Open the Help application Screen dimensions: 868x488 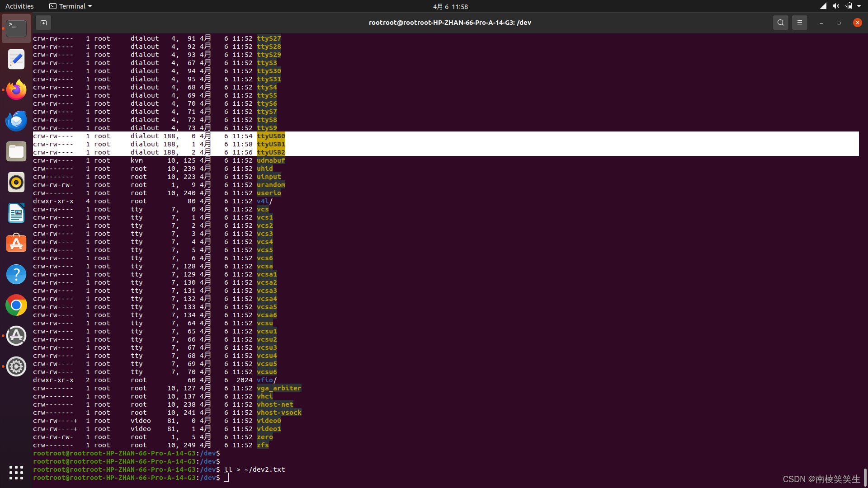point(16,274)
